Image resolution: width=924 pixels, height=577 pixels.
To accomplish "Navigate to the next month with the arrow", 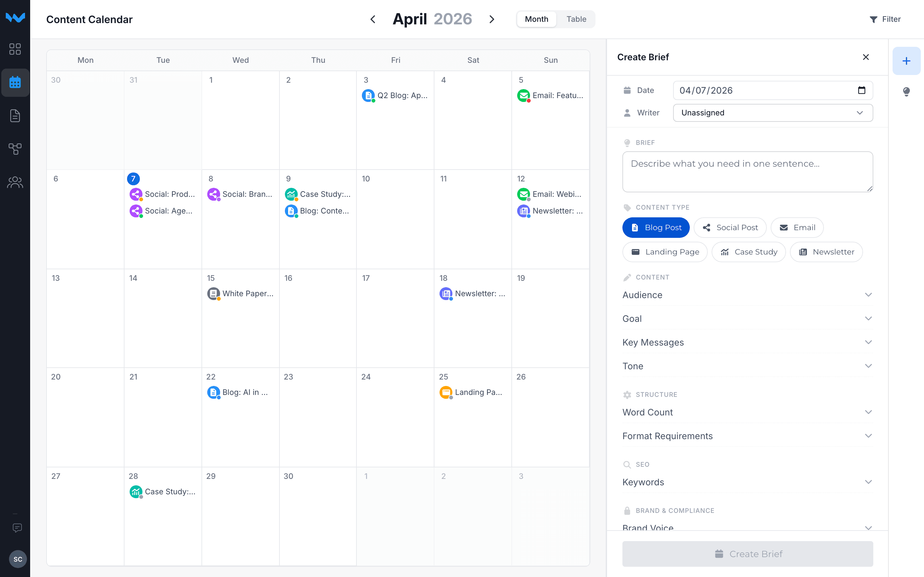I will (x=492, y=19).
